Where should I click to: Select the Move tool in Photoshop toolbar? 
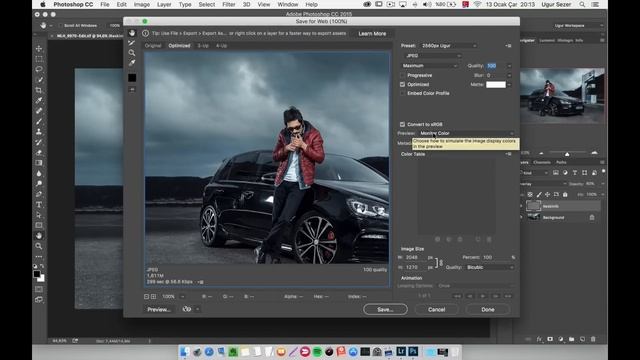[39, 49]
